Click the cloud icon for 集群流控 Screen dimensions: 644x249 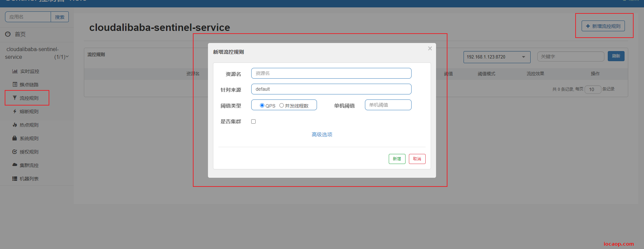[x=15, y=165]
